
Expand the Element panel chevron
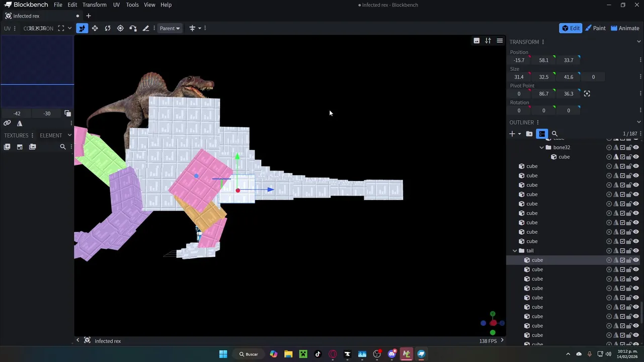[70, 135]
